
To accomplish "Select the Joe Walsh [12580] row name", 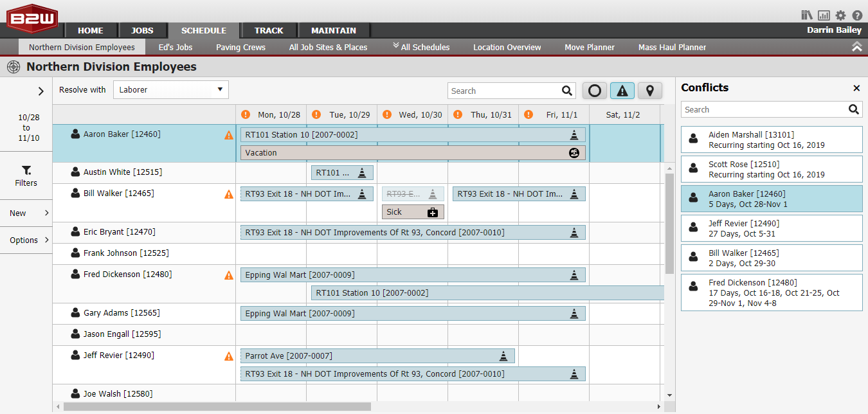I will [118, 394].
